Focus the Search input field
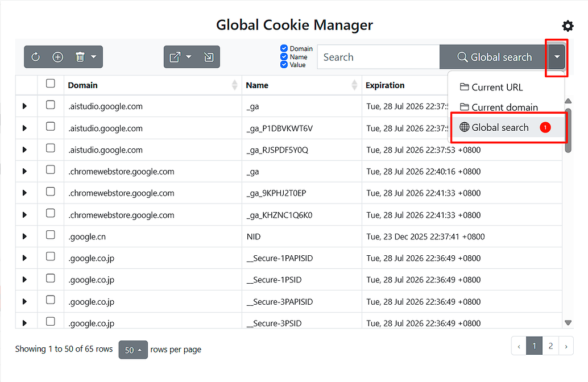The width and height of the screenshot is (588, 382). 378,57
